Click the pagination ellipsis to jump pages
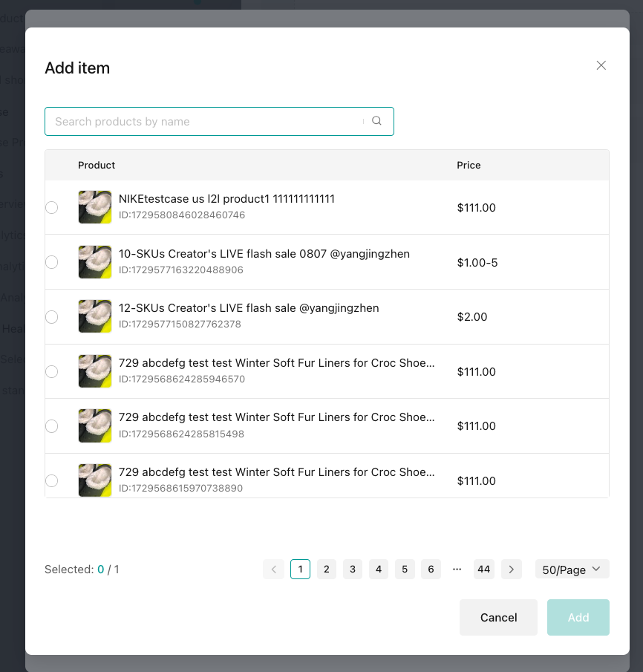Viewport: 643px width, 672px height. click(x=457, y=570)
